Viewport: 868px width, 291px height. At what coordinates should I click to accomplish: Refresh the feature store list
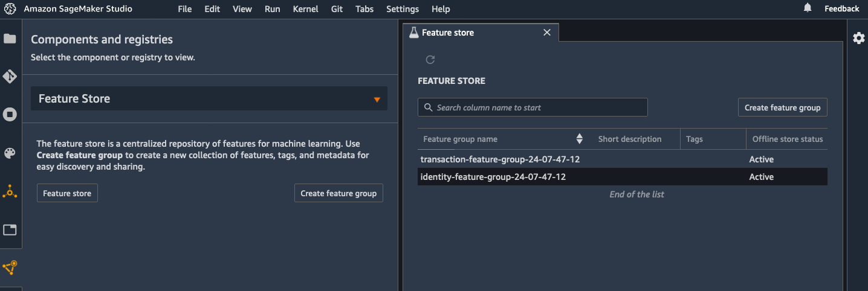[x=430, y=60]
